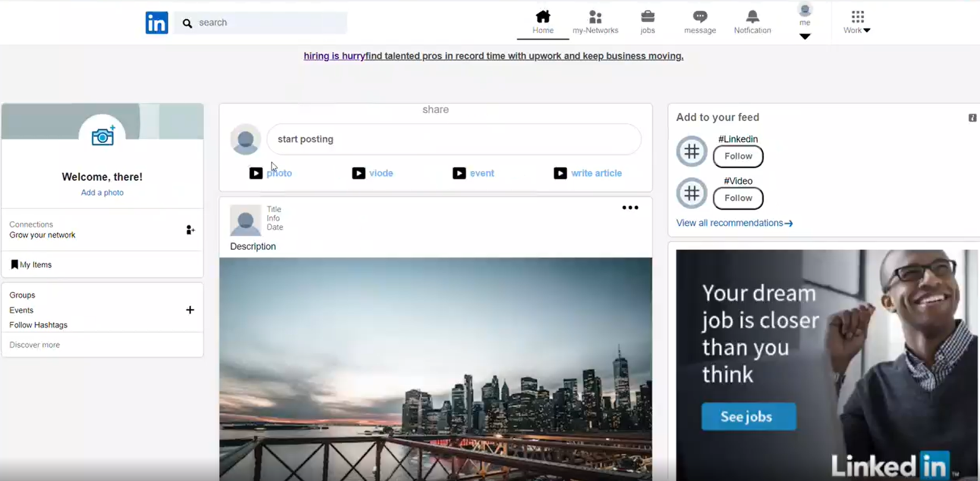
Task: Focus the search input field
Action: click(x=260, y=23)
